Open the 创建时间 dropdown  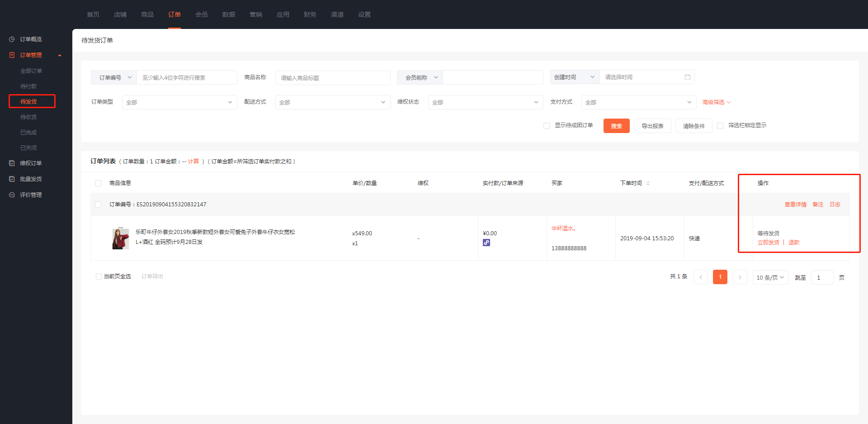click(x=575, y=77)
